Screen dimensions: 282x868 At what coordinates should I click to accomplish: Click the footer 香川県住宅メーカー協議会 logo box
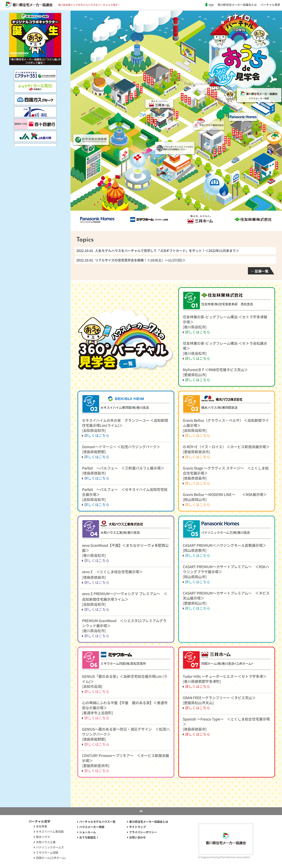(226, 839)
